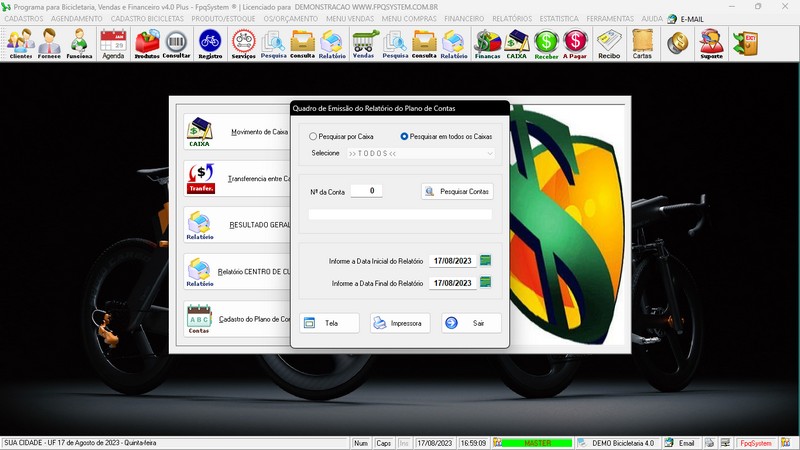This screenshot has height=450, width=800.
Task: Click the Impressora button
Action: [400, 323]
